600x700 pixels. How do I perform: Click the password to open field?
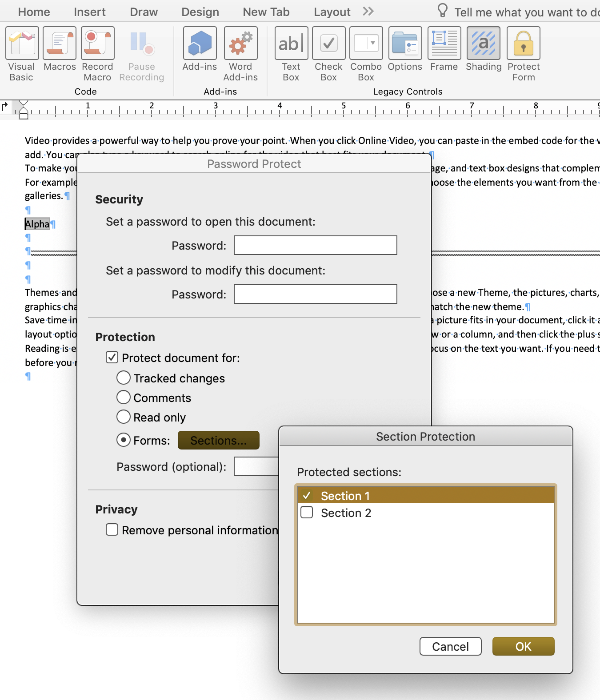[316, 245]
